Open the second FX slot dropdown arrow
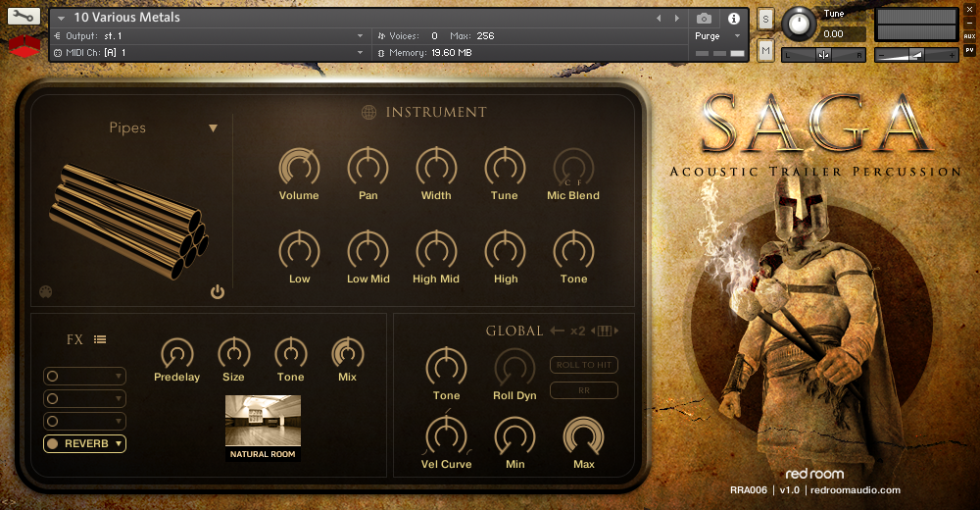 coord(119,398)
